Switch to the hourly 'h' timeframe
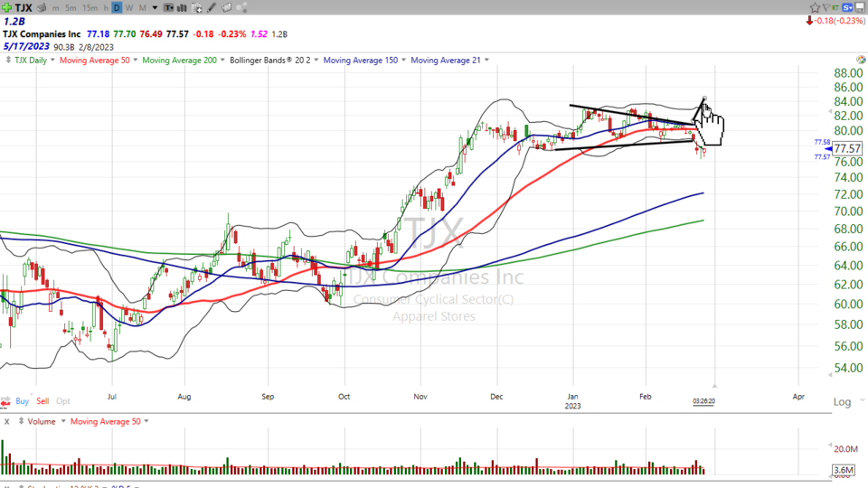The width and height of the screenshot is (868, 488). (106, 8)
